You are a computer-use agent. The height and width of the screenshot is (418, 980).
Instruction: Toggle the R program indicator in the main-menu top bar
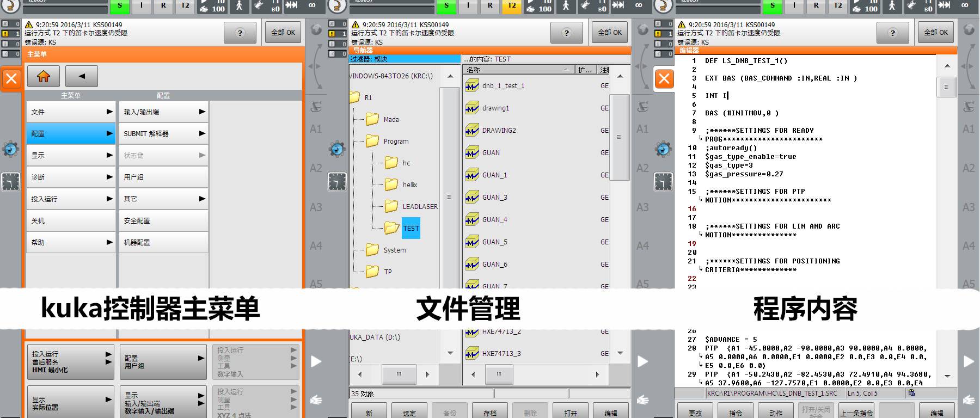(163, 6)
